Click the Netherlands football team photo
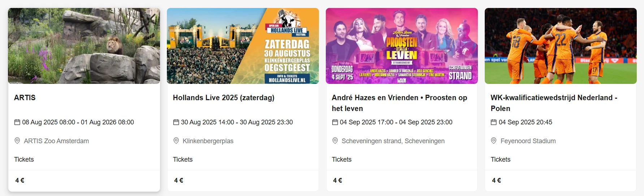This screenshot has width=644, height=196. coord(561,46)
